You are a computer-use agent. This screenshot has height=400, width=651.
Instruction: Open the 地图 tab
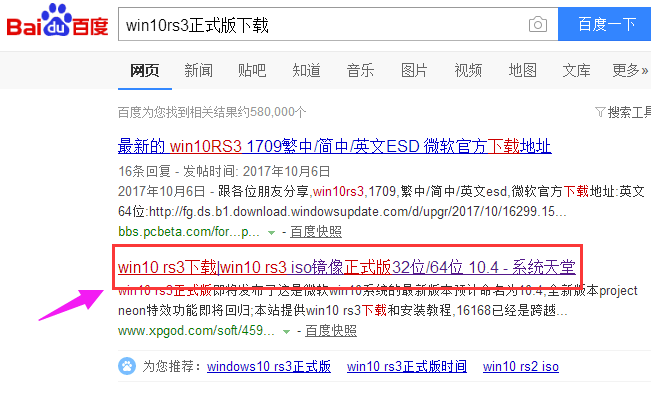coord(522,70)
